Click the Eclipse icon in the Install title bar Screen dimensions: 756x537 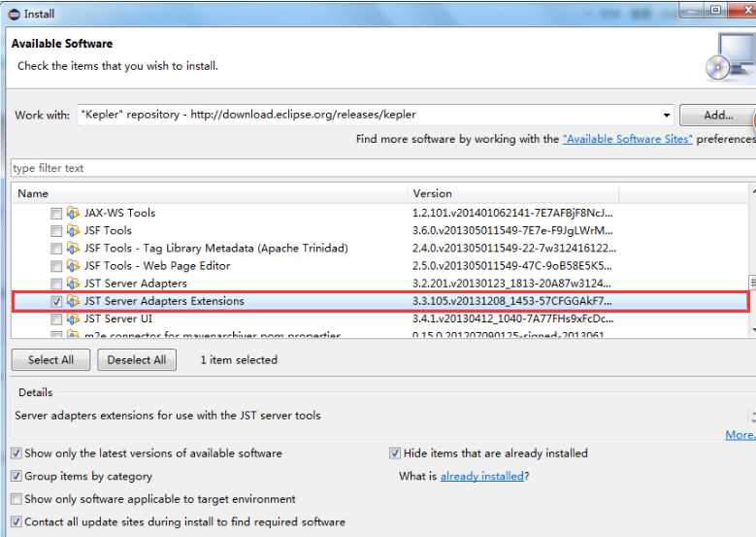[x=15, y=14]
